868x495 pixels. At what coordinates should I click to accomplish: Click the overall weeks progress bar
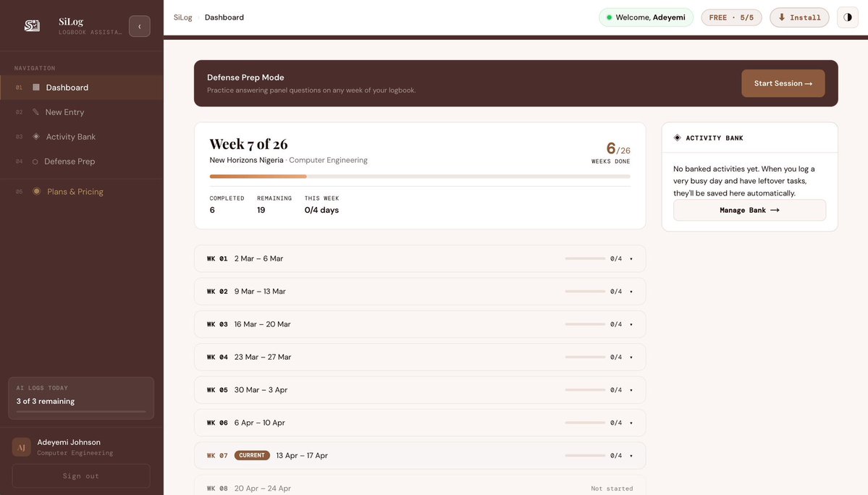(420, 177)
